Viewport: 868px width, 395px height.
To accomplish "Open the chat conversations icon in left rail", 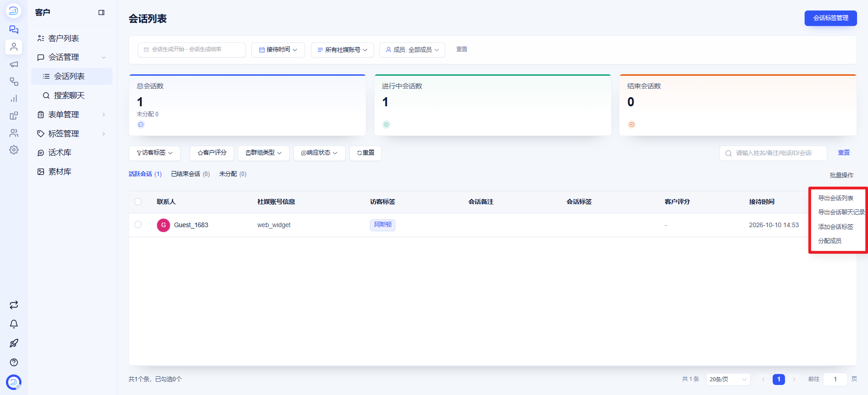I will pyautogui.click(x=14, y=30).
